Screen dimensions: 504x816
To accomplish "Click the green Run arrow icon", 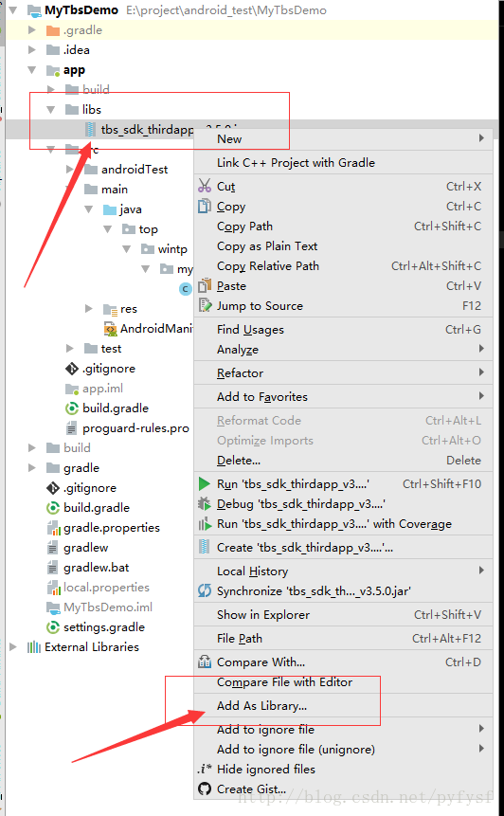I will [205, 484].
